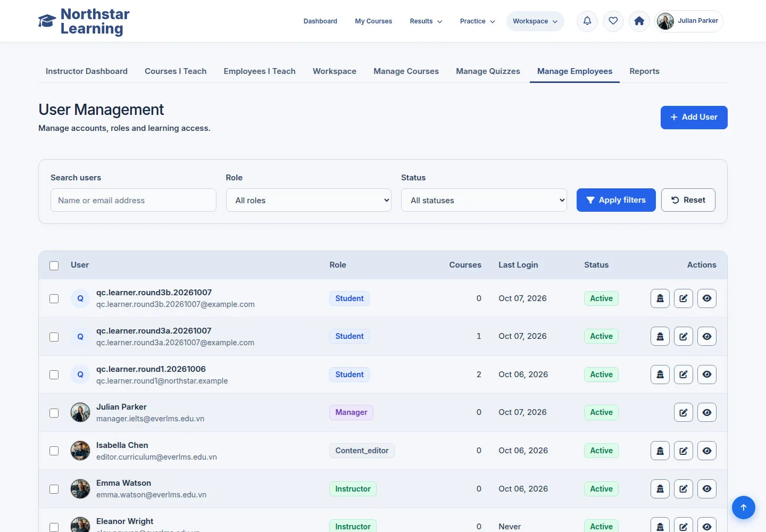
Task: Impersonate user Eleanor Wright
Action: (x=660, y=526)
